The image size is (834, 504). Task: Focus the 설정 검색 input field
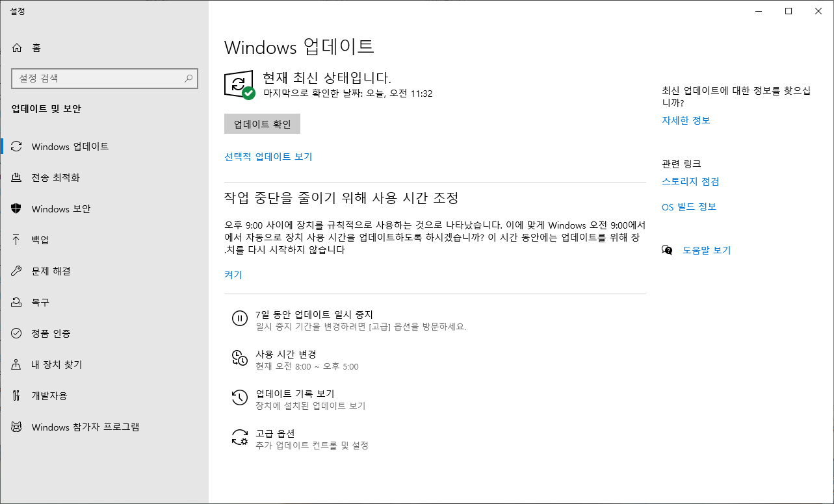pos(105,79)
